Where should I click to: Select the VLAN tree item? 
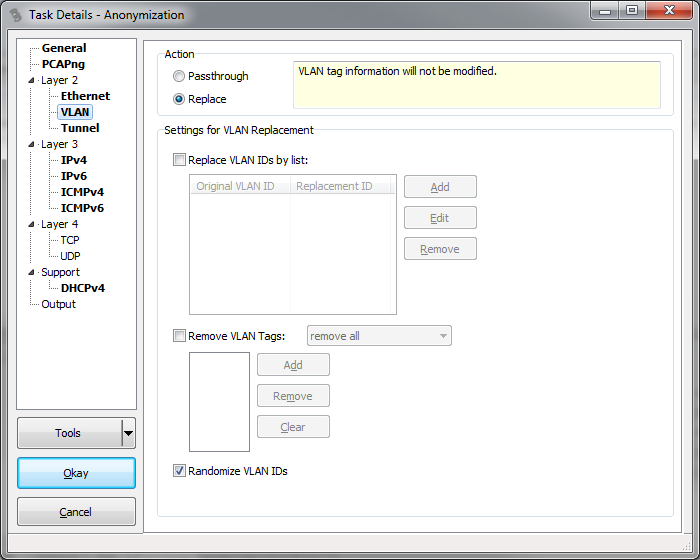pos(75,112)
